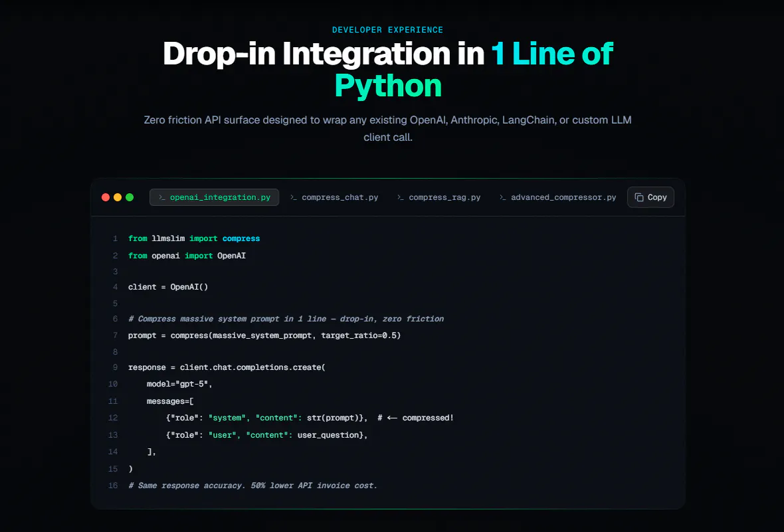Click code line 'from openai import OpenAI'
The image size is (784, 532).
(x=187, y=256)
